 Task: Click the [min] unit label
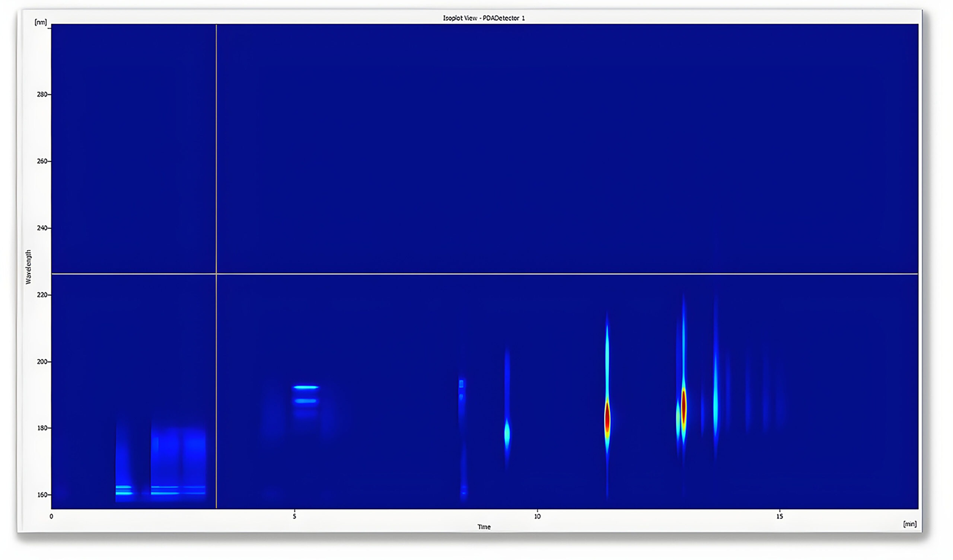[x=909, y=524]
